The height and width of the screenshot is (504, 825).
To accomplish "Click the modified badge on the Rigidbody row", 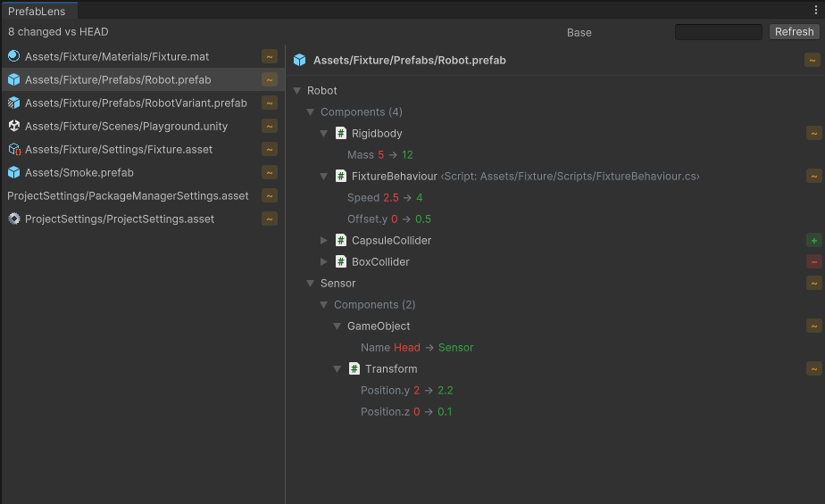I will click(814, 133).
